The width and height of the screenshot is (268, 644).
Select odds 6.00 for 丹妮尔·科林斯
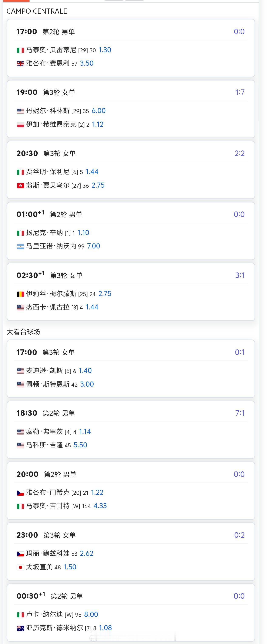pyautogui.click(x=99, y=111)
